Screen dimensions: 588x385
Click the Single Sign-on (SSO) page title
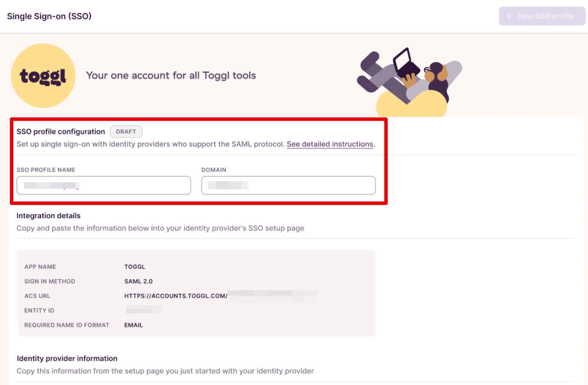(49, 16)
